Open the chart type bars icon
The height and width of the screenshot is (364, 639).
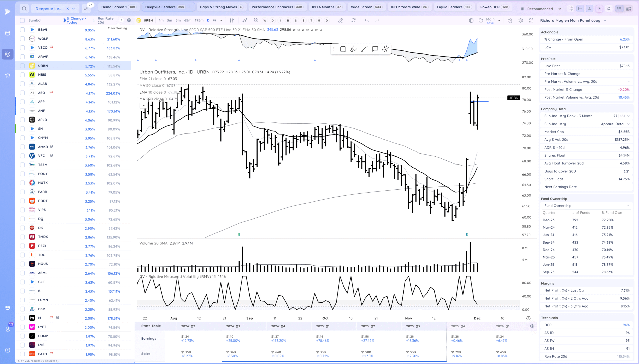pos(232,20)
